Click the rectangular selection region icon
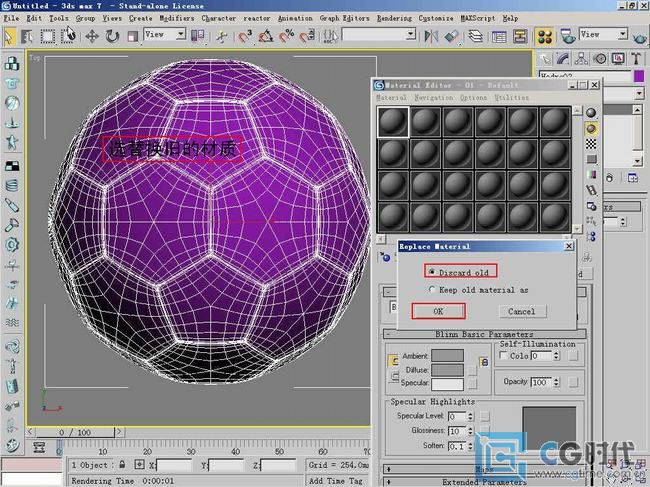This screenshot has height=487, width=650. pos(47,36)
